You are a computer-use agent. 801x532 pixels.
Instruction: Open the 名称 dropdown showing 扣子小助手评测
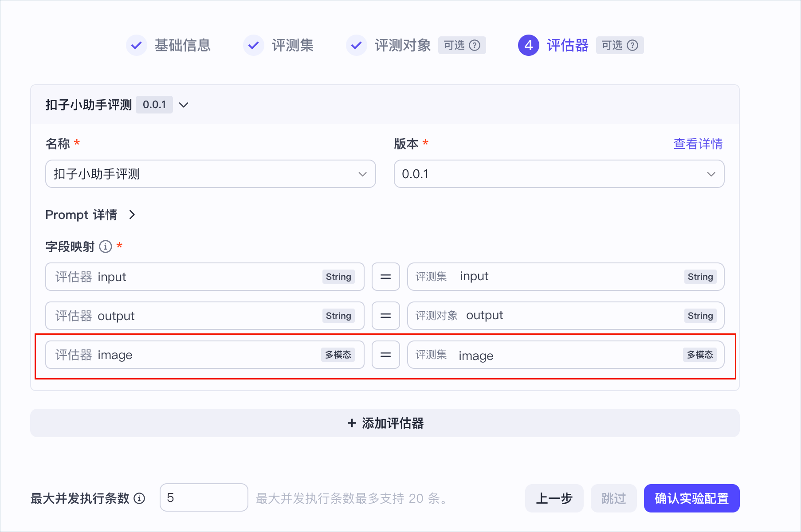point(211,174)
